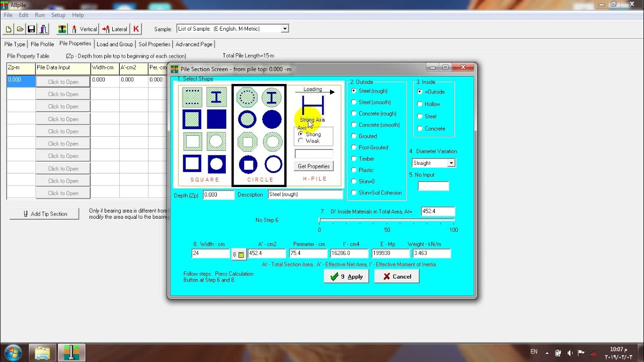This screenshot has width=644, height=362.
Task: Choose Skin=Soil Cohesion option
Action: point(354,193)
